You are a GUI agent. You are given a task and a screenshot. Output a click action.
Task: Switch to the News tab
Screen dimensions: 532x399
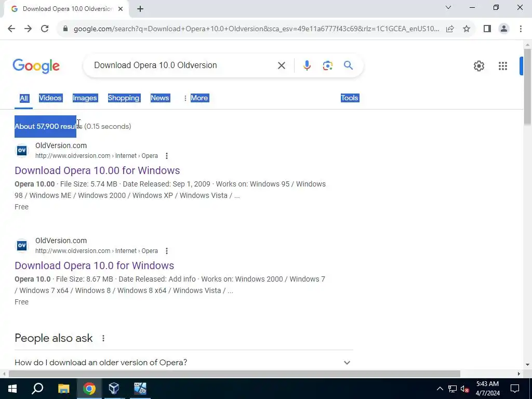tap(160, 98)
